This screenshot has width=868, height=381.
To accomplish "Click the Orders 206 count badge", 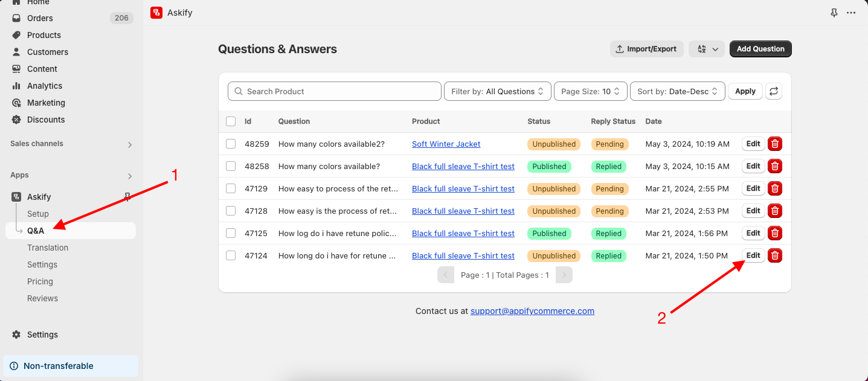I will [x=121, y=18].
